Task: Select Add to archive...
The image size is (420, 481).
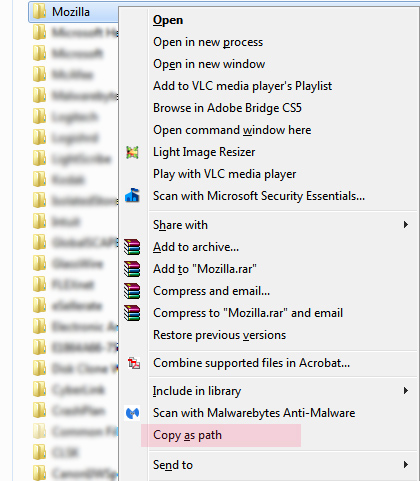Action: (196, 247)
